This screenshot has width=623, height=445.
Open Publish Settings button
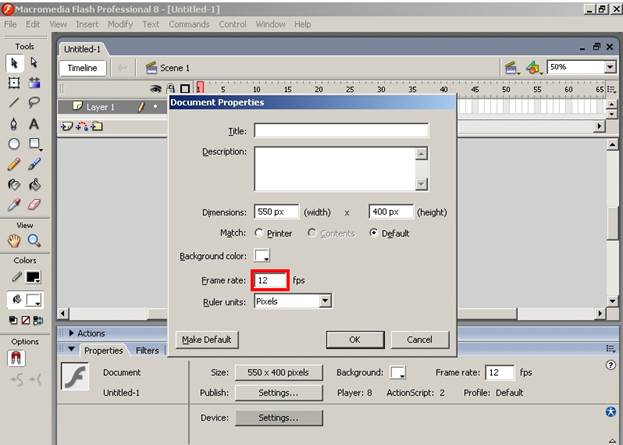click(279, 393)
